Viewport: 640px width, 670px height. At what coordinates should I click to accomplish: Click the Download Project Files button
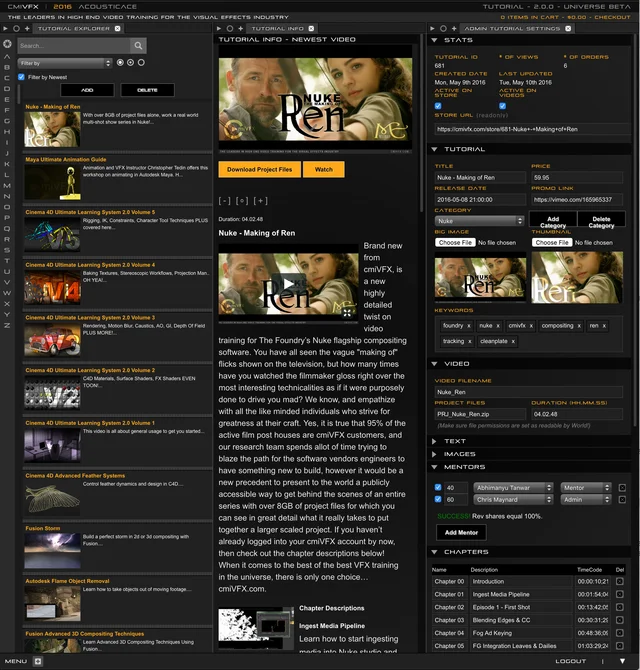tap(259, 170)
